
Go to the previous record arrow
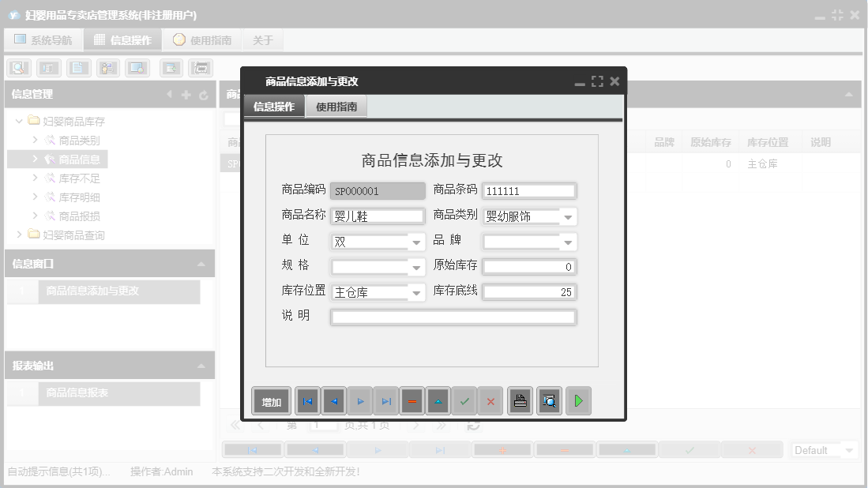(333, 402)
